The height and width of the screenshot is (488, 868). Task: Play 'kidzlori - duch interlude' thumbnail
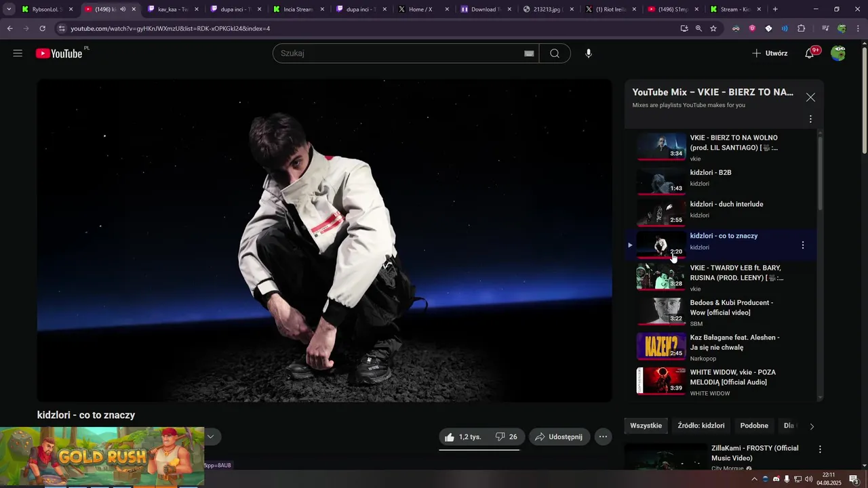click(x=661, y=213)
